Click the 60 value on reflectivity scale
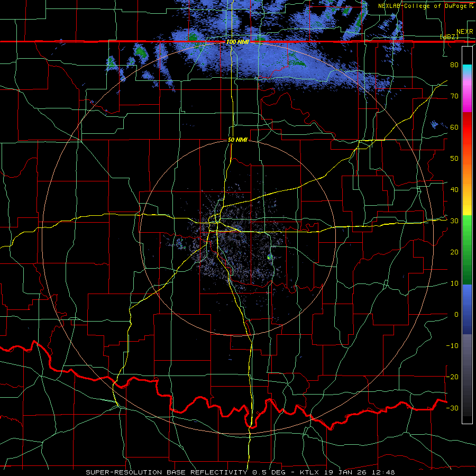476x476 pixels. coord(454,127)
